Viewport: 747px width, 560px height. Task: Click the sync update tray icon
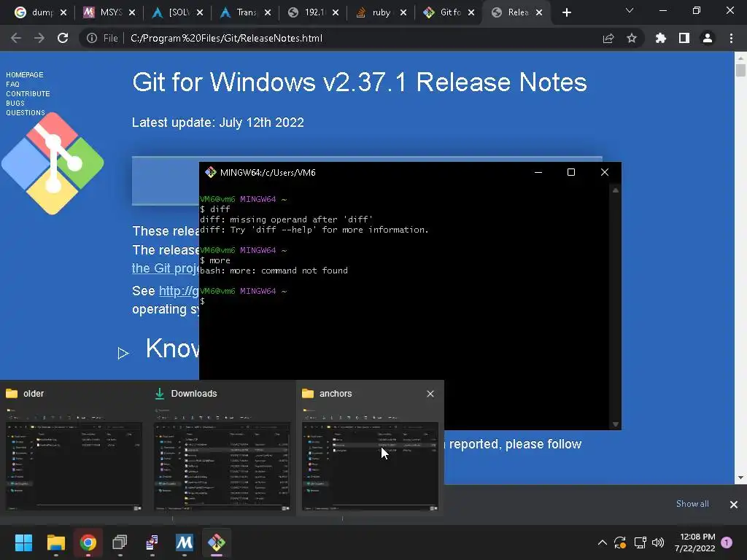pos(620,542)
